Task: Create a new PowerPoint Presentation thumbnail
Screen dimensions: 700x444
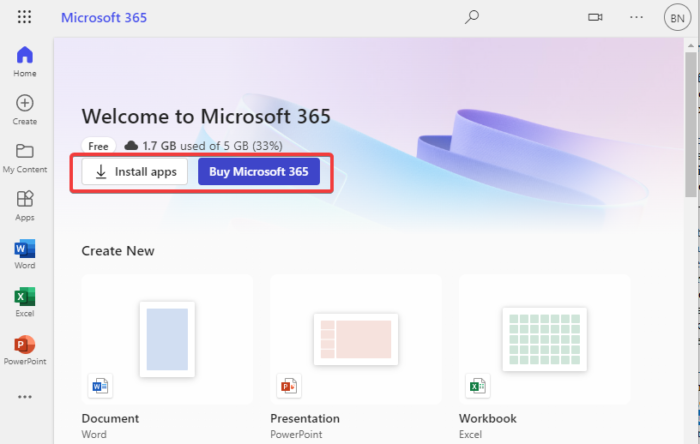Action: (x=356, y=338)
